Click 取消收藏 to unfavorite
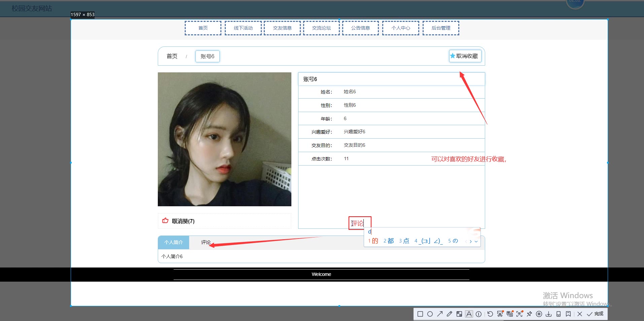 point(465,56)
